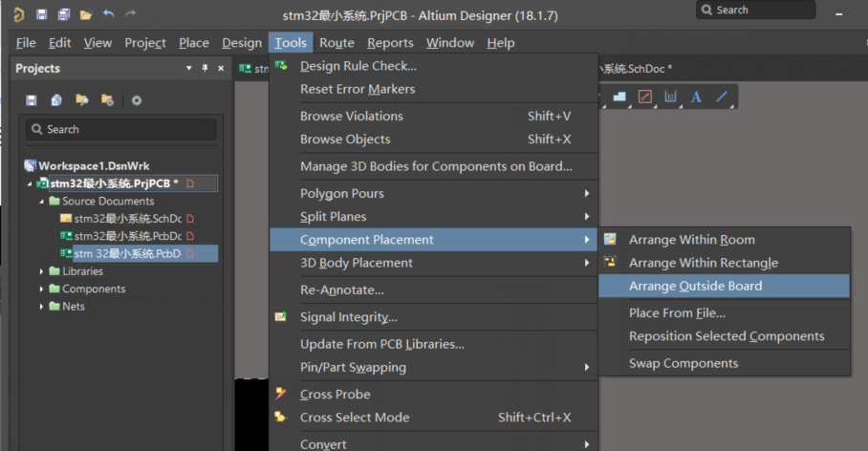Click the Save icon in title bar
This screenshot has height=451, width=868.
pos(41,14)
